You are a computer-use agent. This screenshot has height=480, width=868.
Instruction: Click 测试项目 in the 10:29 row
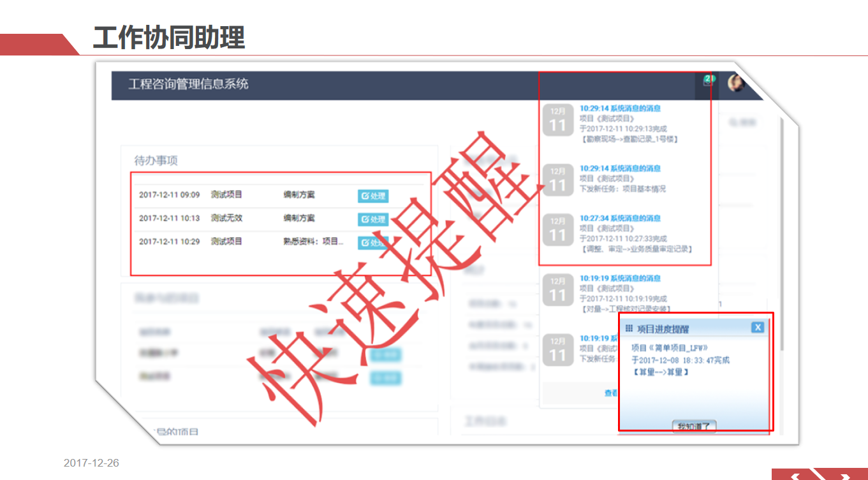click(226, 242)
